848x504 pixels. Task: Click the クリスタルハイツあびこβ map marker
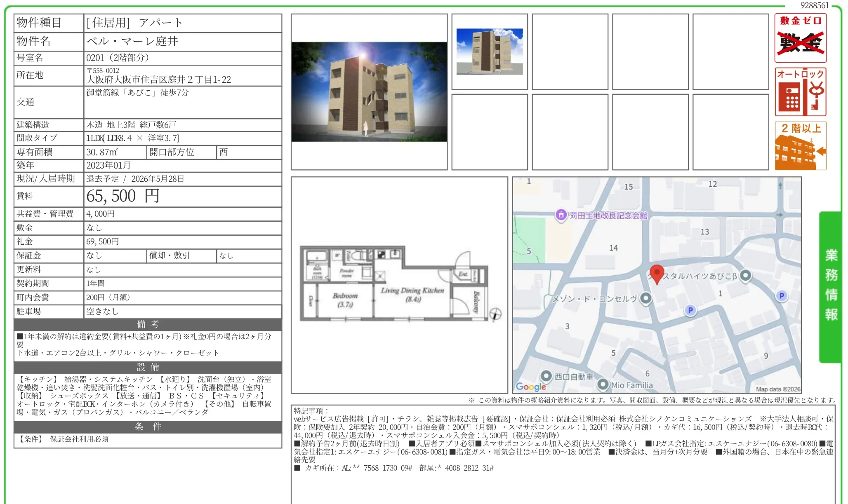(x=745, y=275)
